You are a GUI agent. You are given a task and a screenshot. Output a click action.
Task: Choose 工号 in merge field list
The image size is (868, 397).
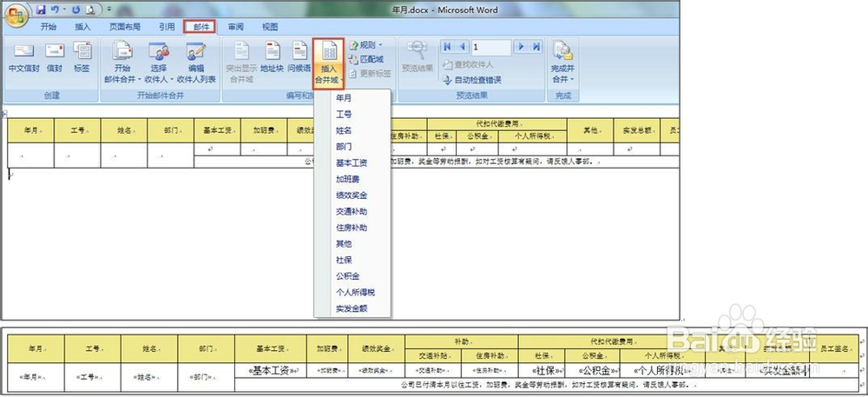tap(344, 115)
